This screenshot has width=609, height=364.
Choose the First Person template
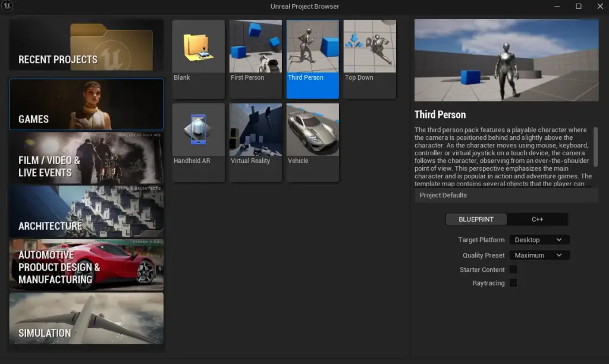point(256,59)
